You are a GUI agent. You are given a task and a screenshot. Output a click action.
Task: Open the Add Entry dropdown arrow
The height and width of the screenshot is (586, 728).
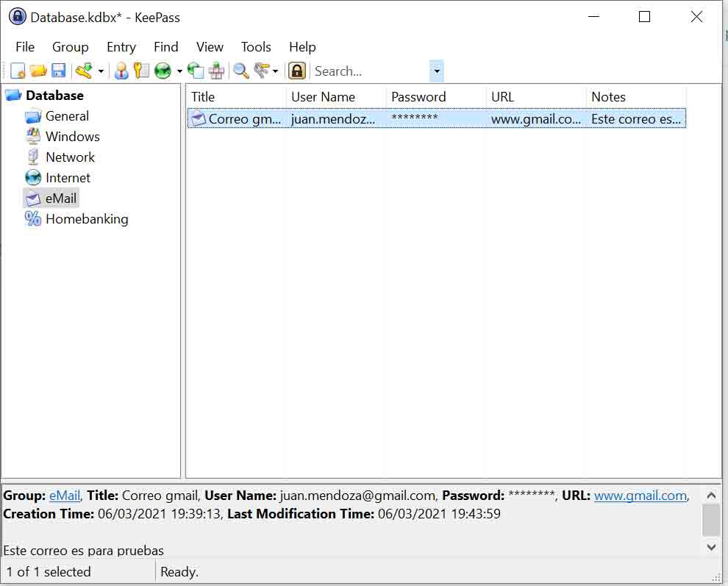tap(100, 71)
